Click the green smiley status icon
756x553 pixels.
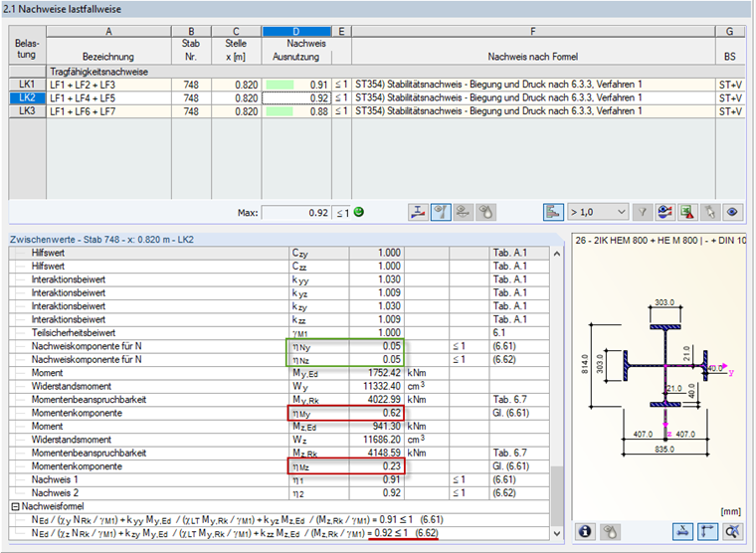[x=359, y=212]
